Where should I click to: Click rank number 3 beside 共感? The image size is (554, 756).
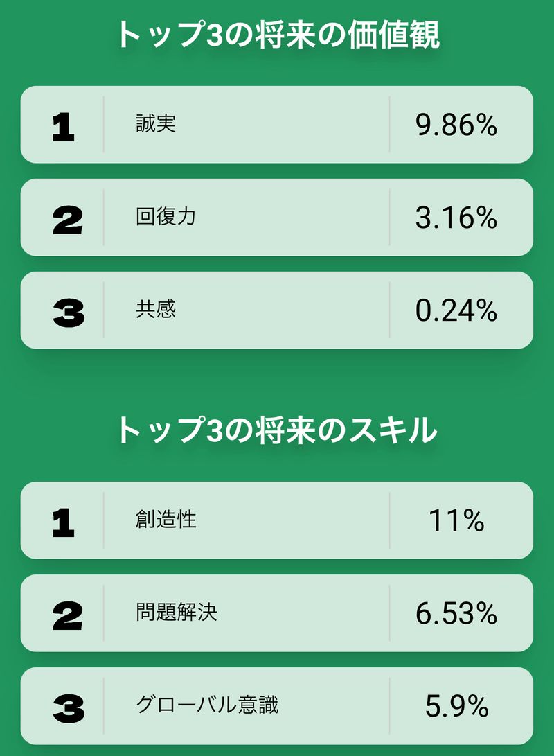pos(68,312)
